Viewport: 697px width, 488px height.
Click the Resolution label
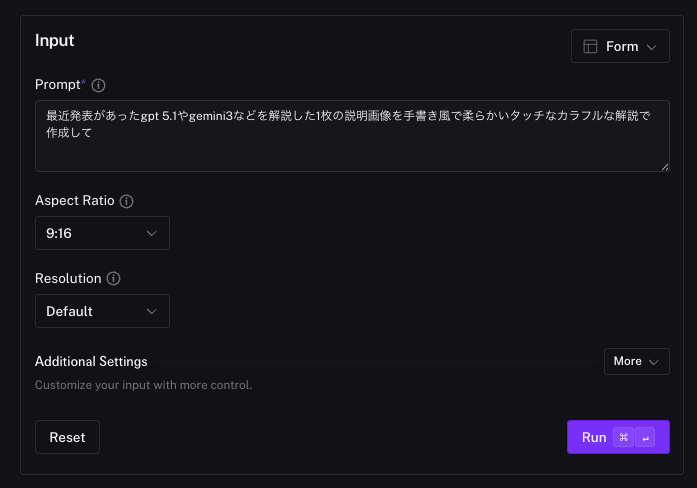pos(68,278)
